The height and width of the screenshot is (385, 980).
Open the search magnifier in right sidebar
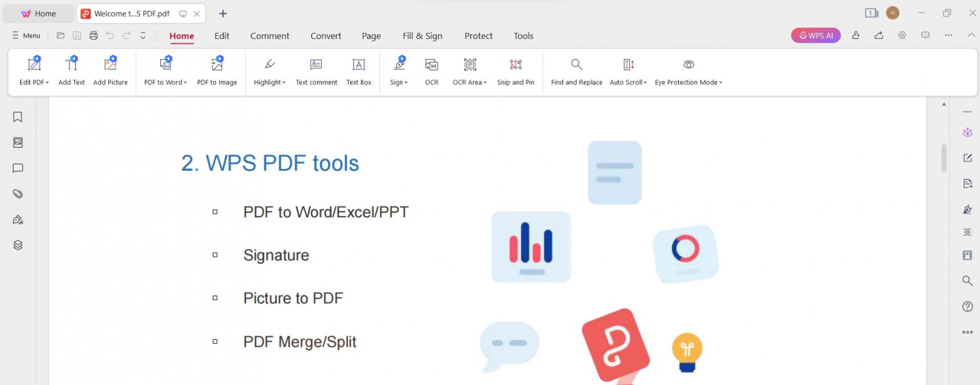pos(967,281)
